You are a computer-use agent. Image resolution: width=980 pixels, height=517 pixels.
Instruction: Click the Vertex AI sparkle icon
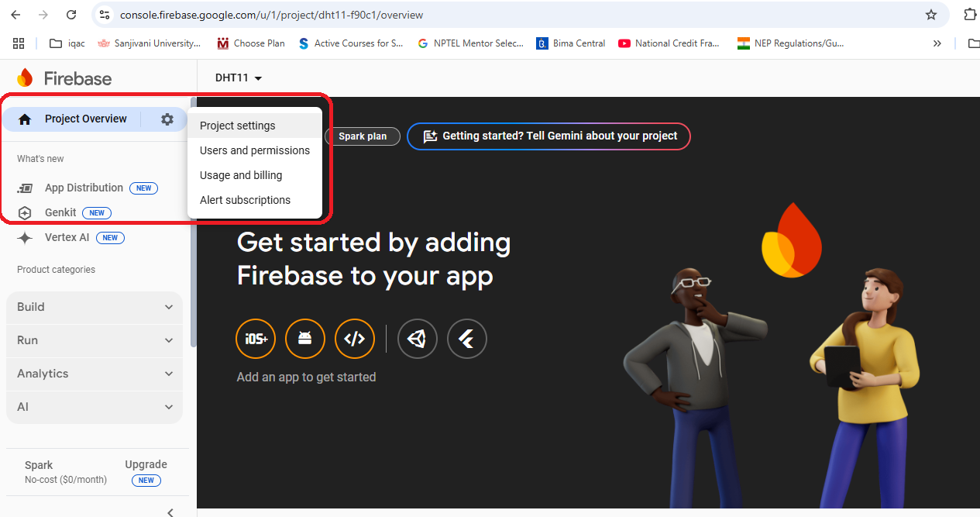point(25,238)
